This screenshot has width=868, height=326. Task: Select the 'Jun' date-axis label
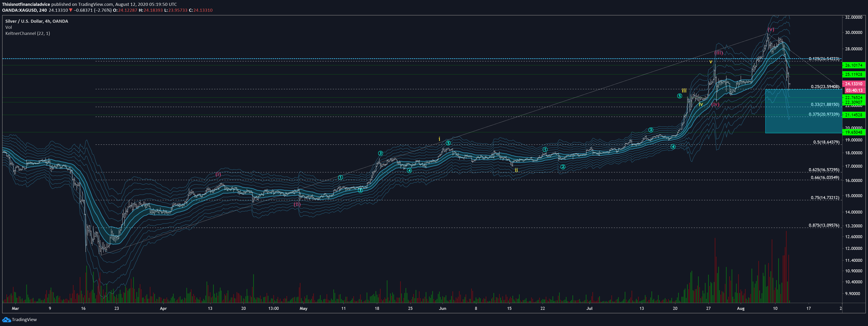(442, 308)
